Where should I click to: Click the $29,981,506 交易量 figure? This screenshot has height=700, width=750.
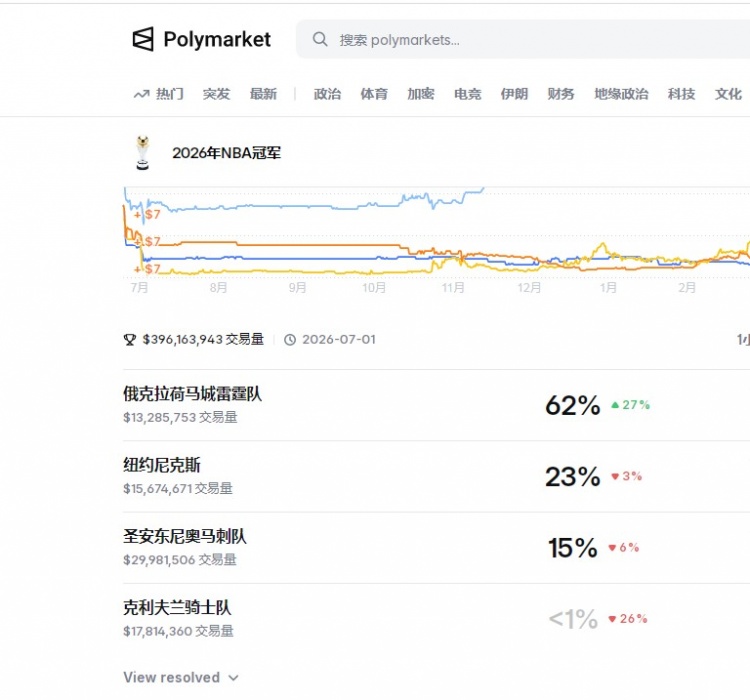click(180, 560)
